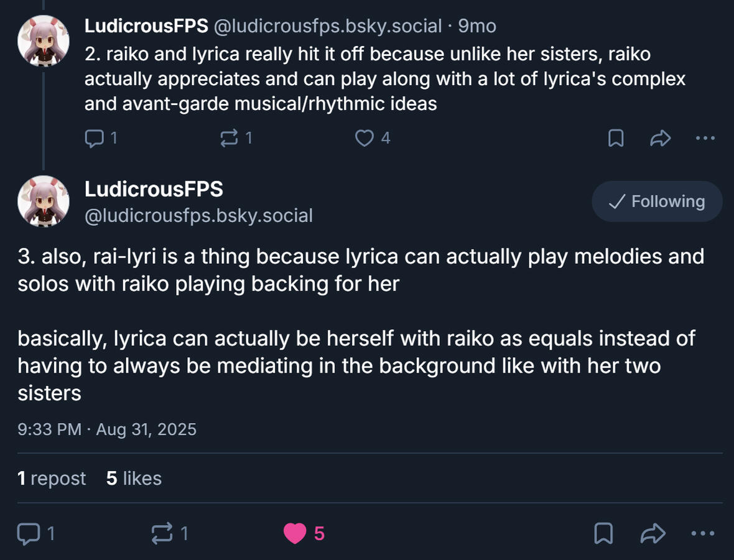Open more options on upper post
Image resolution: width=734 pixels, height=560 pixels.
pos(705,138)
